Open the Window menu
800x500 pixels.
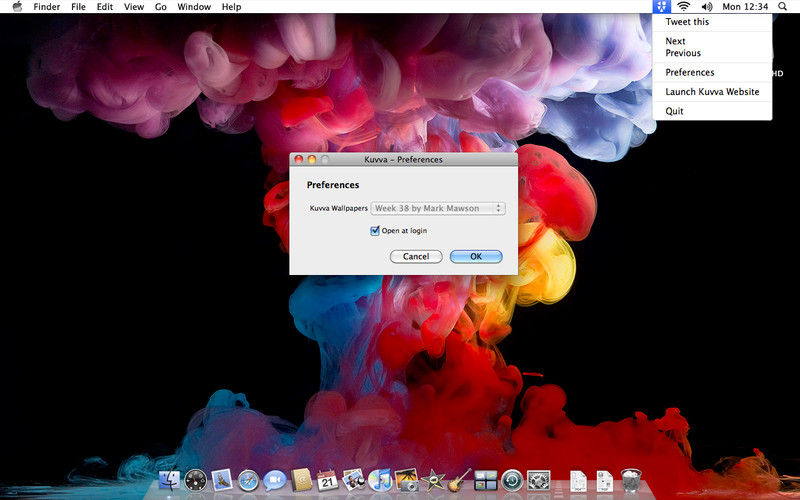[194, 7]
